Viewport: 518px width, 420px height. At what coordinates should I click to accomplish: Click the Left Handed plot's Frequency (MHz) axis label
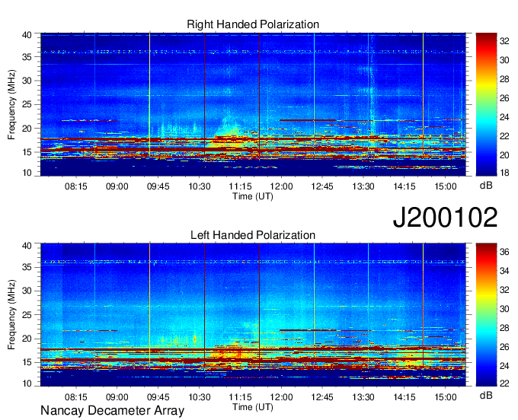pyautogui.click(x=11, y=315)
